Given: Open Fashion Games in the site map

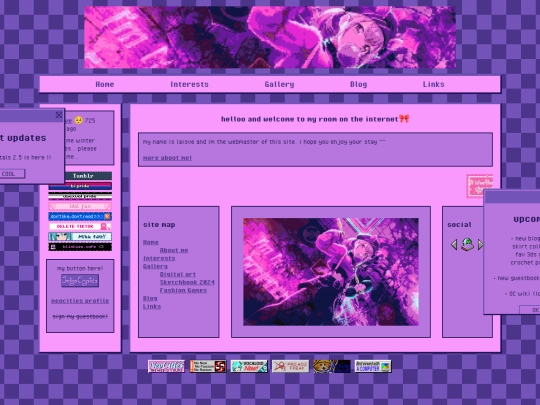Looking at the screenshot, I should (x=183, y=290).
